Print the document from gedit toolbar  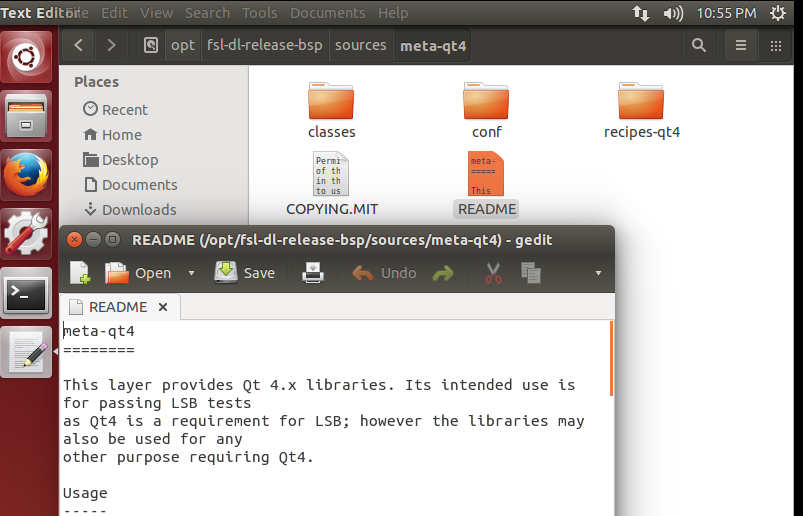pos(313,273)
